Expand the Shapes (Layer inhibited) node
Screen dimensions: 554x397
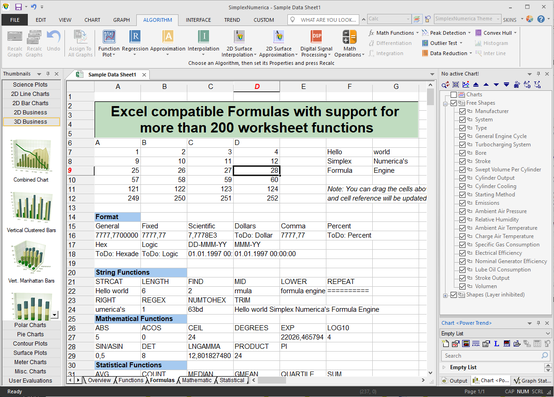pos(446,295)
